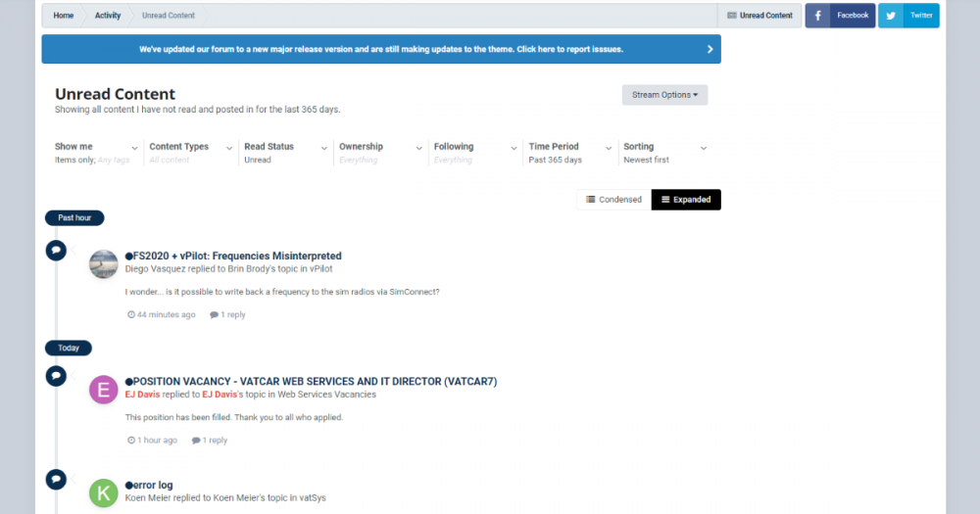This screenshot has width=980, height=514.
Task: Open the POSITION VACANCY - VATCAR topic
Action: (x=315, y=381)
